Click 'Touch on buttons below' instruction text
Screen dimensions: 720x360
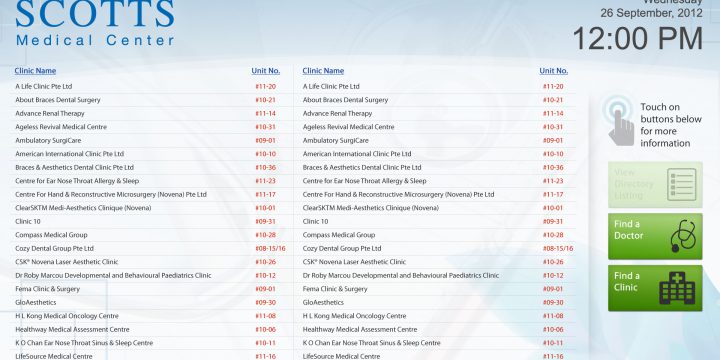click(x=671, y=125)
